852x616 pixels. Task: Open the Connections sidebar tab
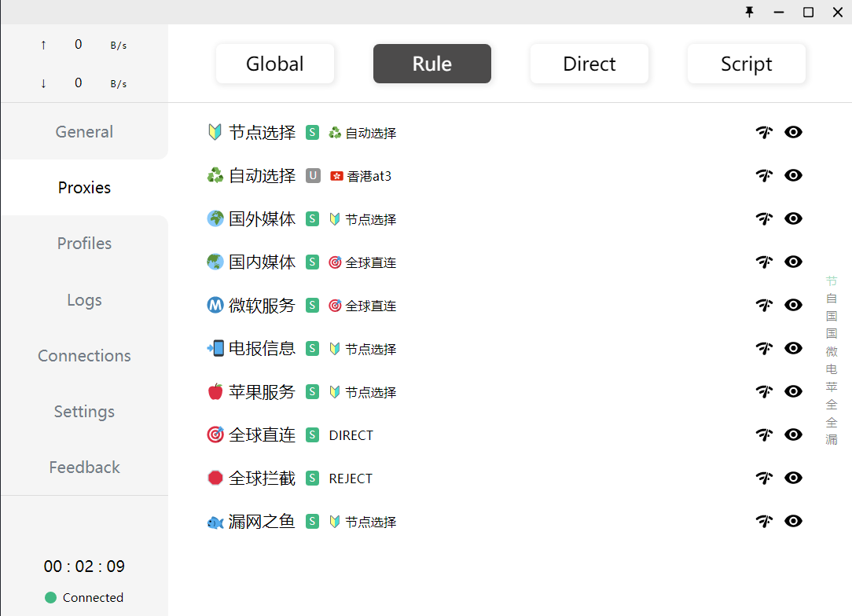point(84,356)
